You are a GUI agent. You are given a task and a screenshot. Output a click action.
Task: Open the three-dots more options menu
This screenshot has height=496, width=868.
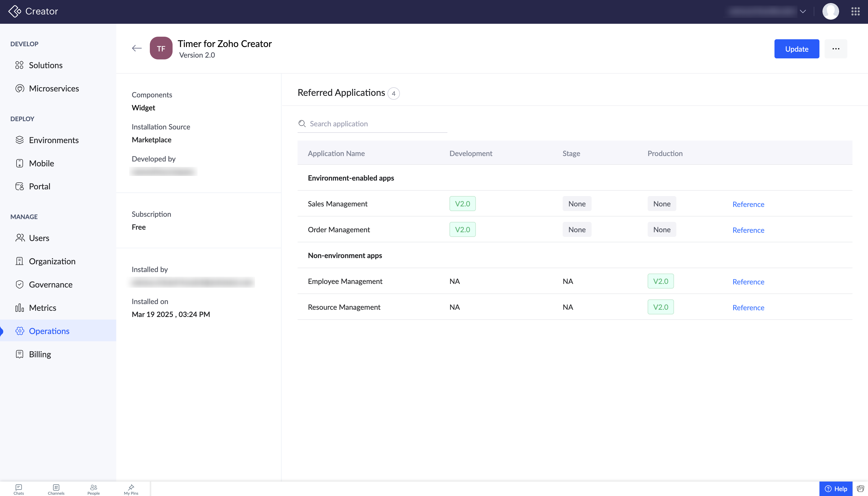[836, 49]
